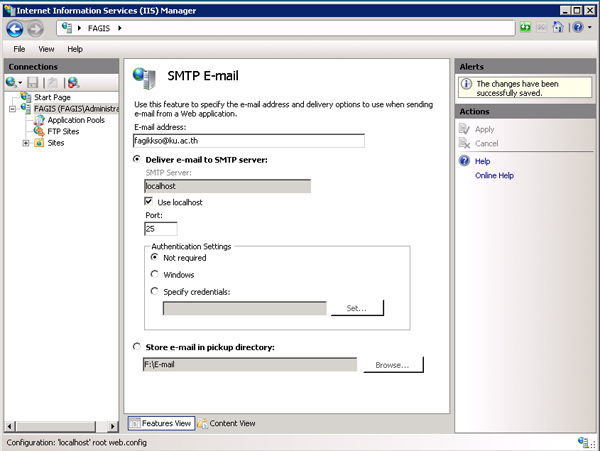Viewport: 600px width, 451px height.
Task: Click the Set... credentials button
Action: [x=357, y=308]
